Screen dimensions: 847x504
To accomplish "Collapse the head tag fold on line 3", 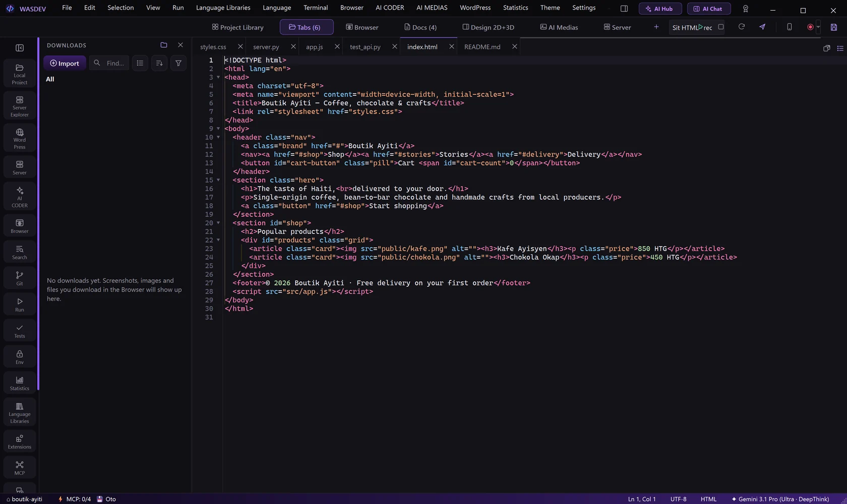I will (218, 77).
